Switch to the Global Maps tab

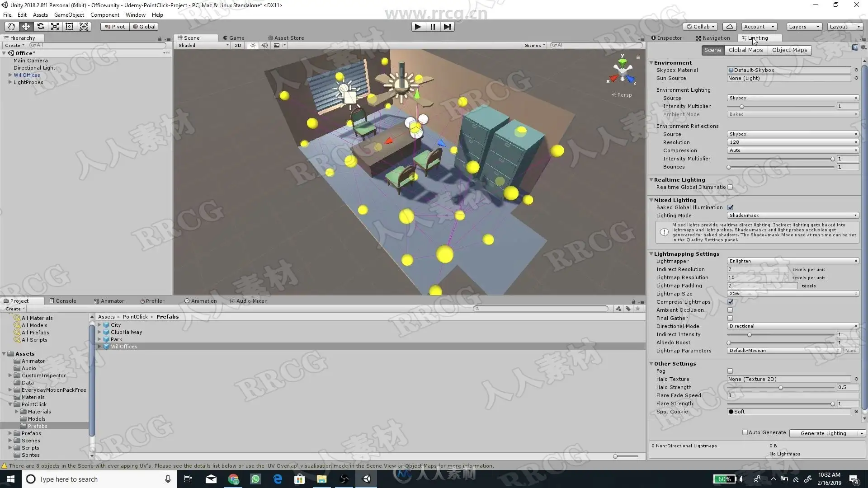pyautogui.click(x=745, y=50)
